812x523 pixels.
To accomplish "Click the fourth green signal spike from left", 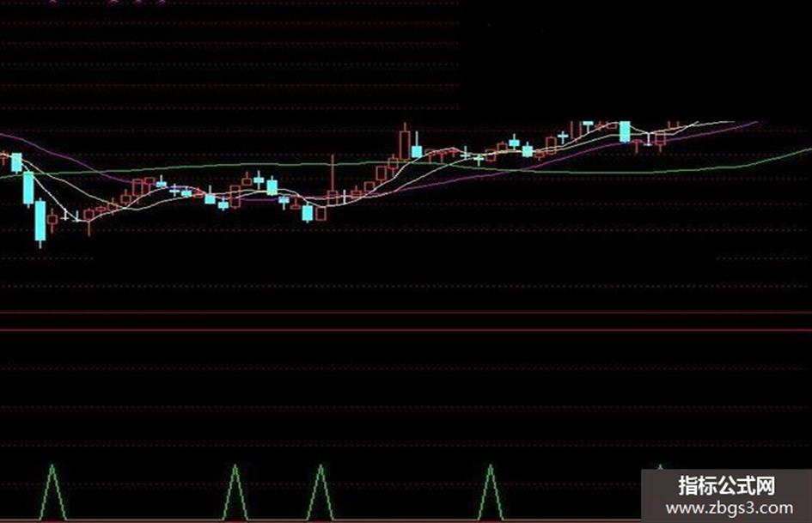I will tap(491, 492).
